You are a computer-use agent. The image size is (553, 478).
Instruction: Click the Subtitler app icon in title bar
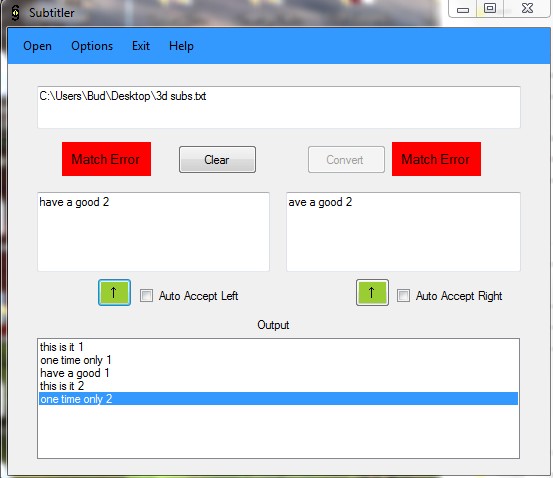pyautogui.click(x=15, y=13)
